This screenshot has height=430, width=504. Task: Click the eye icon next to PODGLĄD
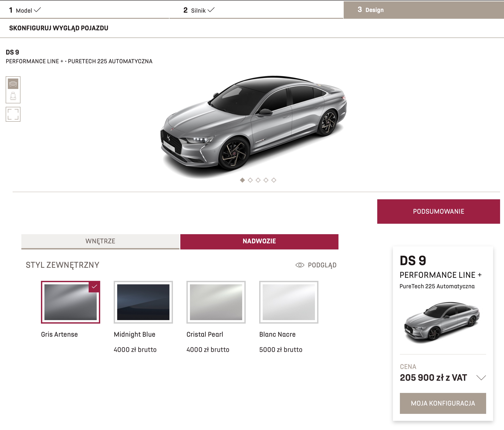pos(300,265)
